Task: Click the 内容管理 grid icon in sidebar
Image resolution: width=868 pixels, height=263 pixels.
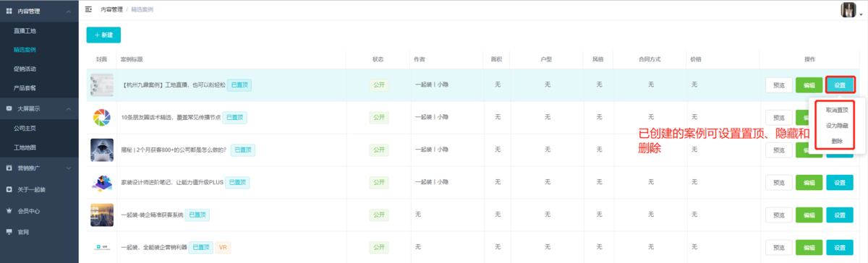Action: [x=9, y=12]
